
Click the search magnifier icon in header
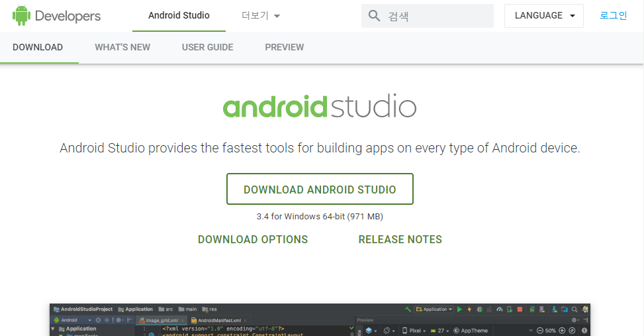pos(374,16)
